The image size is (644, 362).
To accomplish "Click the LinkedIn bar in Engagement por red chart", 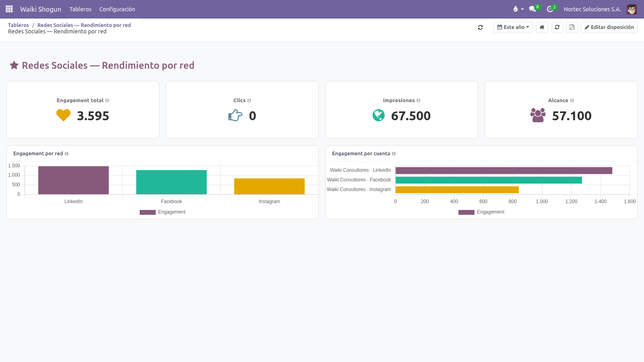I will point(73,180).
